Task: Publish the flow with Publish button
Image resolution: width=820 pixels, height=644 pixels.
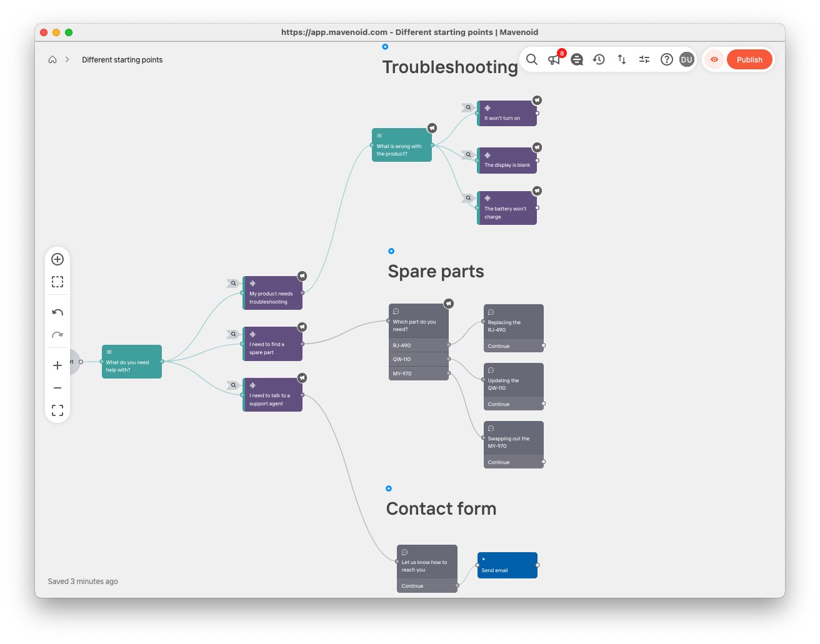Action: coord(749,59)
